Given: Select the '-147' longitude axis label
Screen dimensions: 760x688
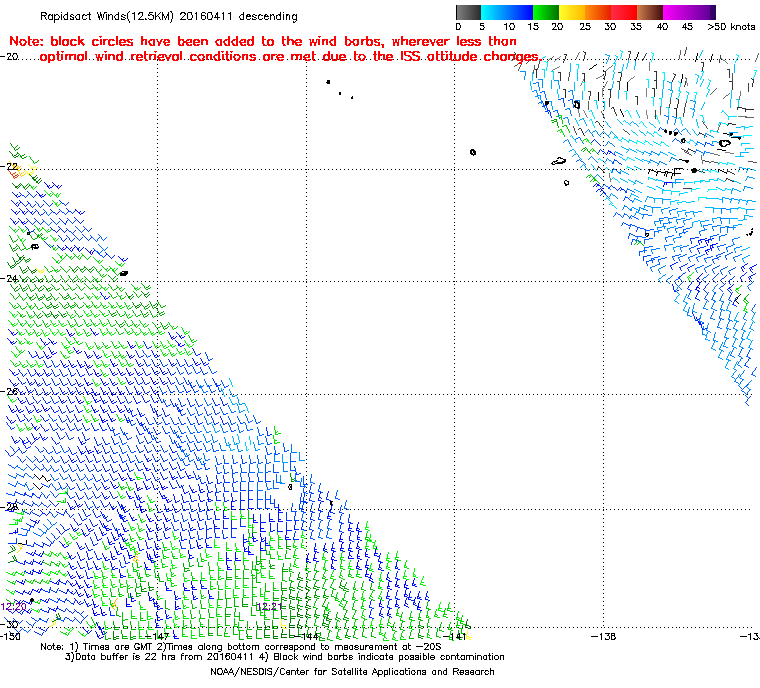Looking at the screenshot, I should pyautogui.click(x=157, y=636).
